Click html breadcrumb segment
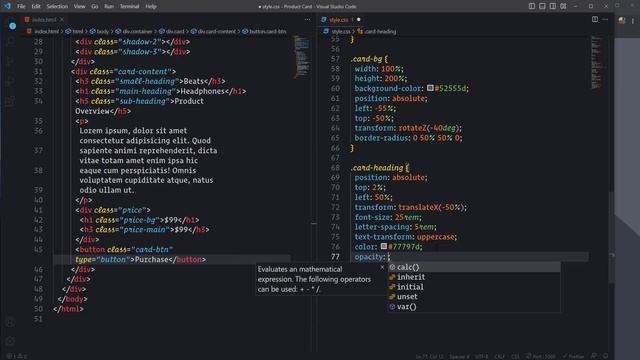 75,31
